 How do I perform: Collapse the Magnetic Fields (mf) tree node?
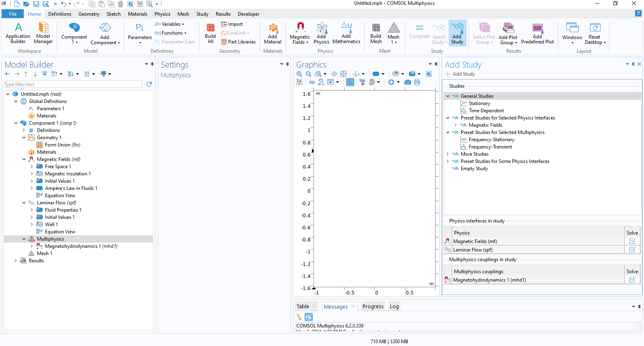[x=24, y=159]
